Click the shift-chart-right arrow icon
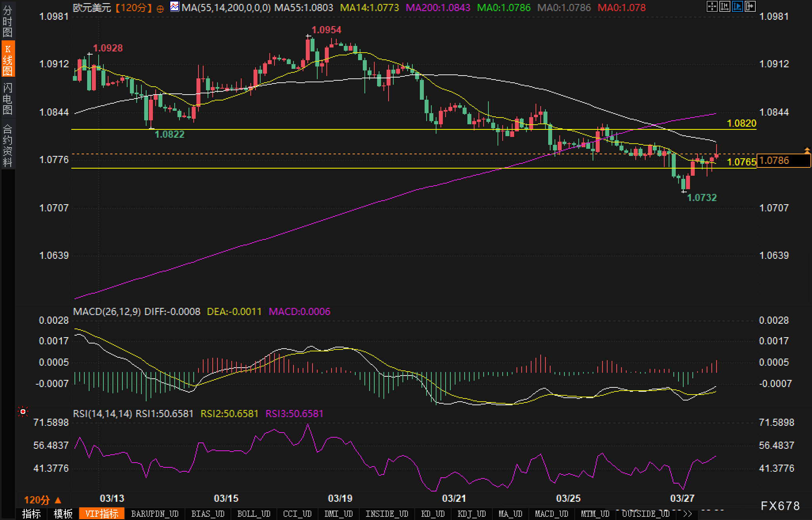 (x=750, y=6)
